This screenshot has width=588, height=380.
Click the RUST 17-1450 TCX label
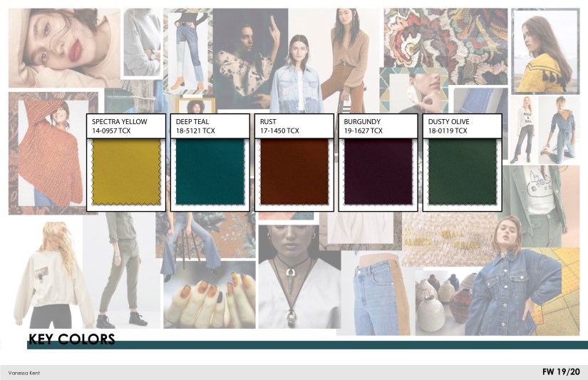tap(279, 126)
